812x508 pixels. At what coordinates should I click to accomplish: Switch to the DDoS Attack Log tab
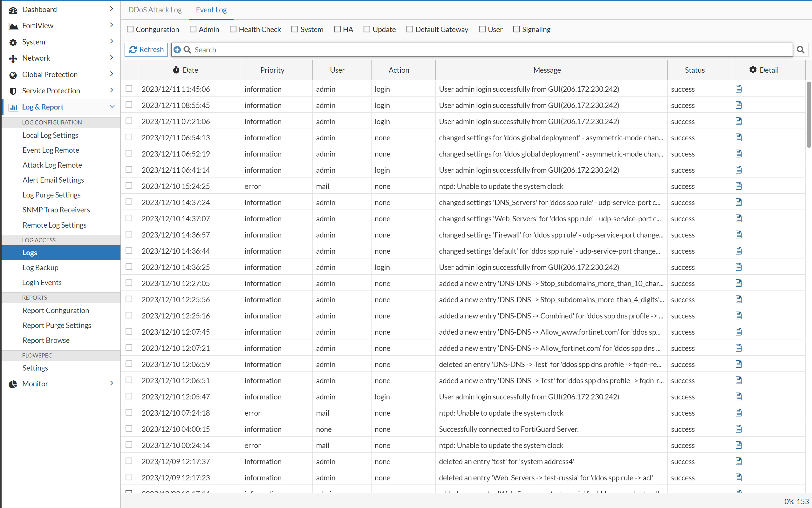click(x=155, y=10)
